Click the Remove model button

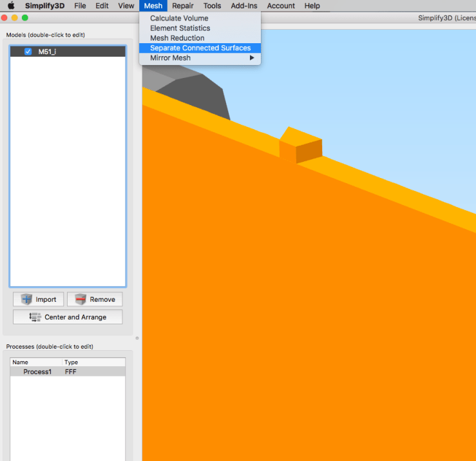point(95,299)
